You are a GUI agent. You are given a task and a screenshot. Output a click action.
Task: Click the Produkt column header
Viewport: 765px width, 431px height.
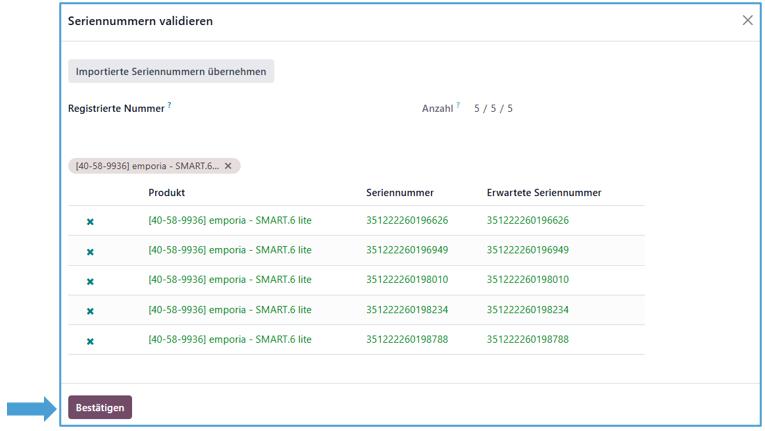pos(166,192)
